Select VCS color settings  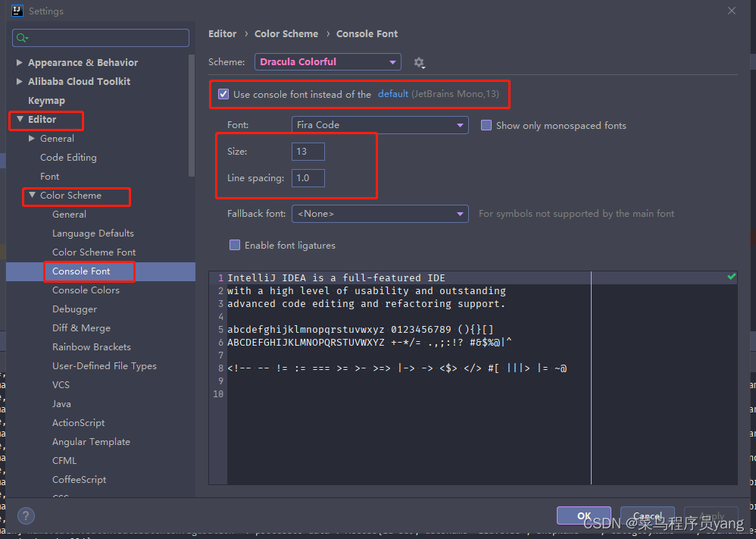tap(61, 384)
